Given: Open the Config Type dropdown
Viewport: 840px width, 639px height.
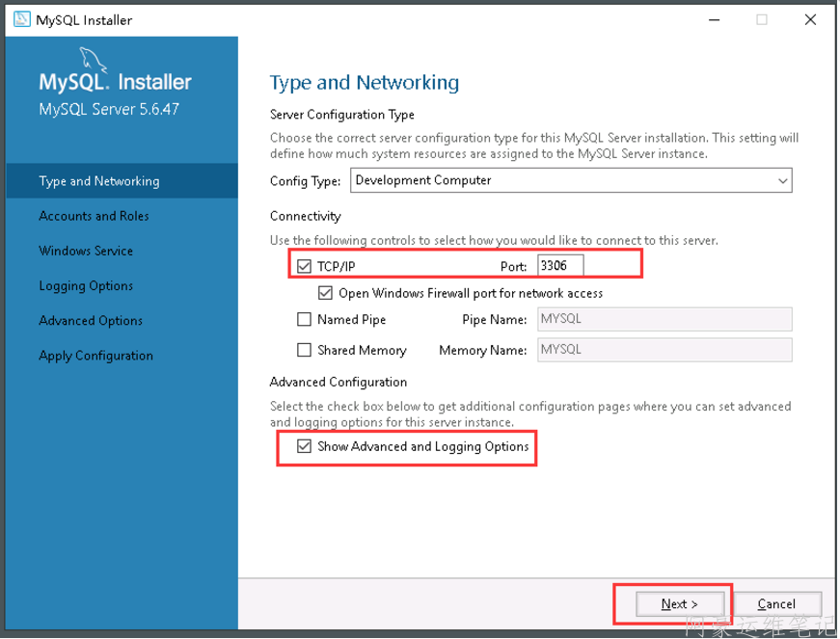Looking at the screenshot, I should click(x=569, y=180).
